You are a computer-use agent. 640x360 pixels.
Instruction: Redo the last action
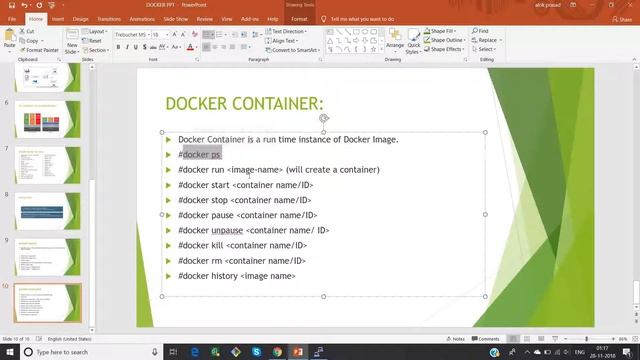pyautogui.click(x=39, y=5)
